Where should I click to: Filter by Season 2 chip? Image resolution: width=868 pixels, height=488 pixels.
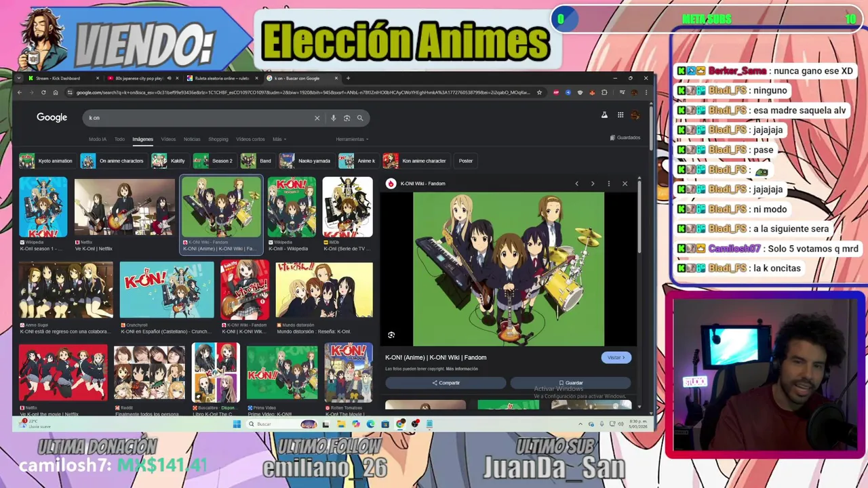214,161
